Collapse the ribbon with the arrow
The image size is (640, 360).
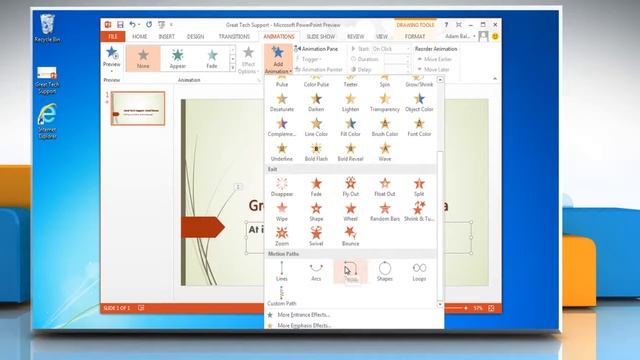(x=495, y=79)
